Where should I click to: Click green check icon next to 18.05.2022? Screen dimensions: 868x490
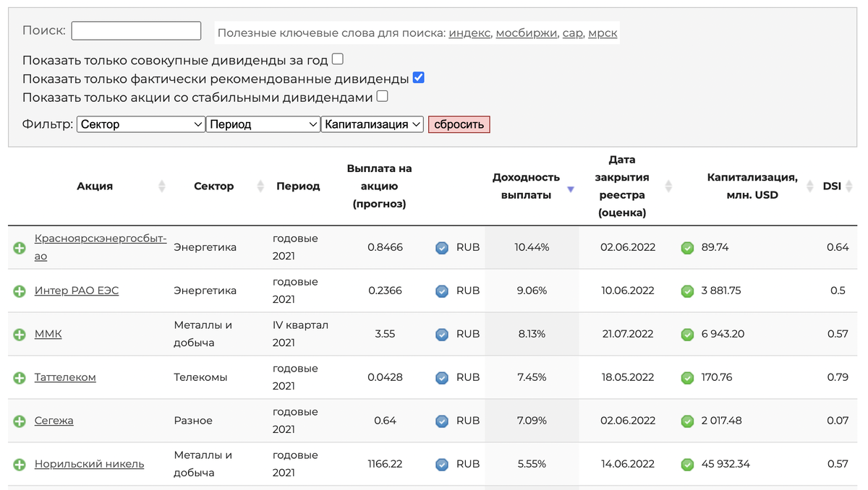687,378
